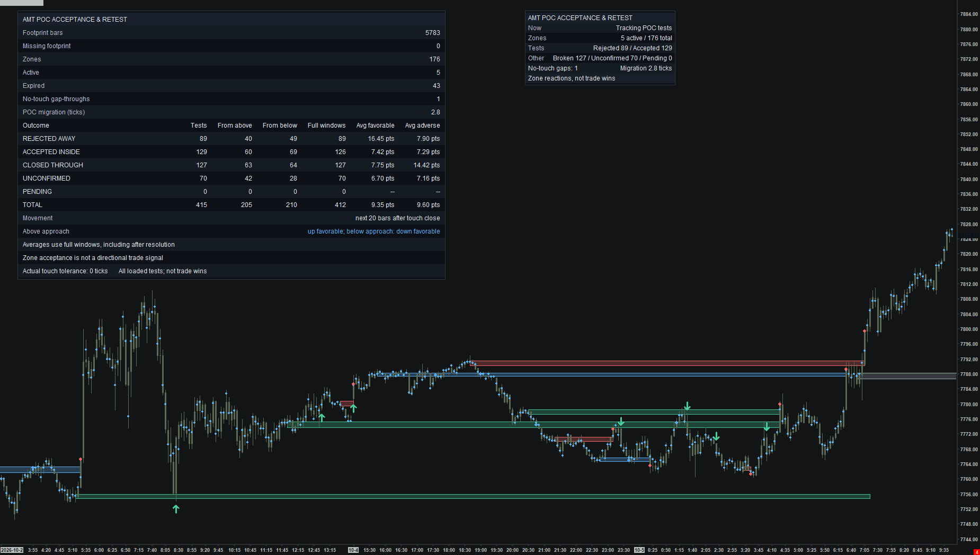Click the 7884.00 price label on the price scale

click(969, 14)
